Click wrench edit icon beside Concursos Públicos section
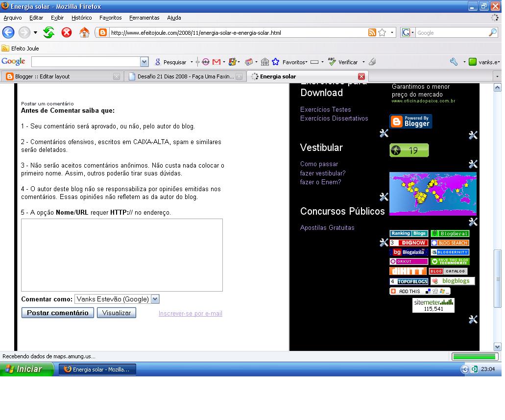This screenshot has width=505, height=420. coord(384,243)
